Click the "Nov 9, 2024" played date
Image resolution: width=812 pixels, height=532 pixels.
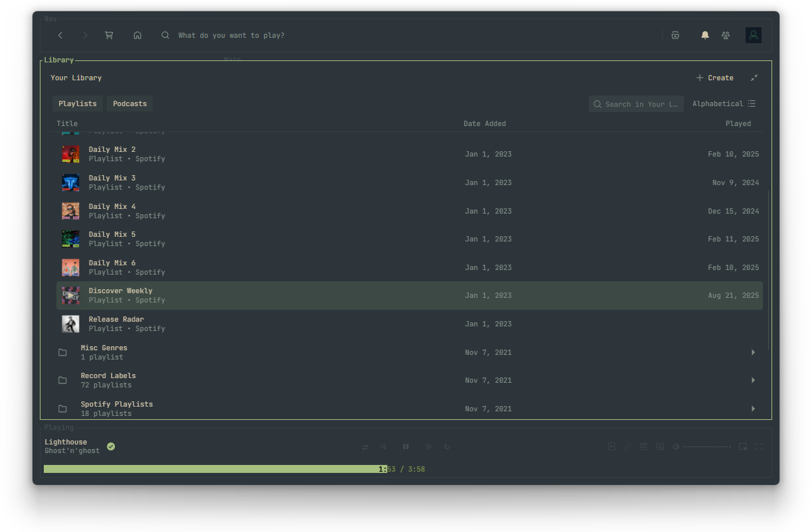click(x=736, y=182)
